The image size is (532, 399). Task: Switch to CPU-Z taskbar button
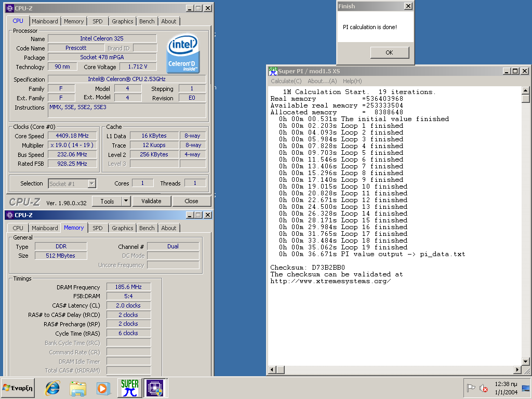click(x=155, y=388)
